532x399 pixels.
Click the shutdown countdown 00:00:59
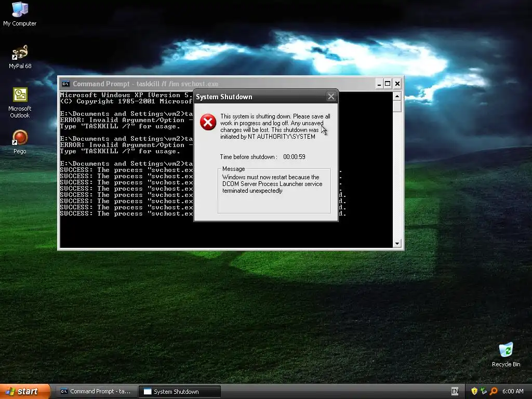[294, 157]
